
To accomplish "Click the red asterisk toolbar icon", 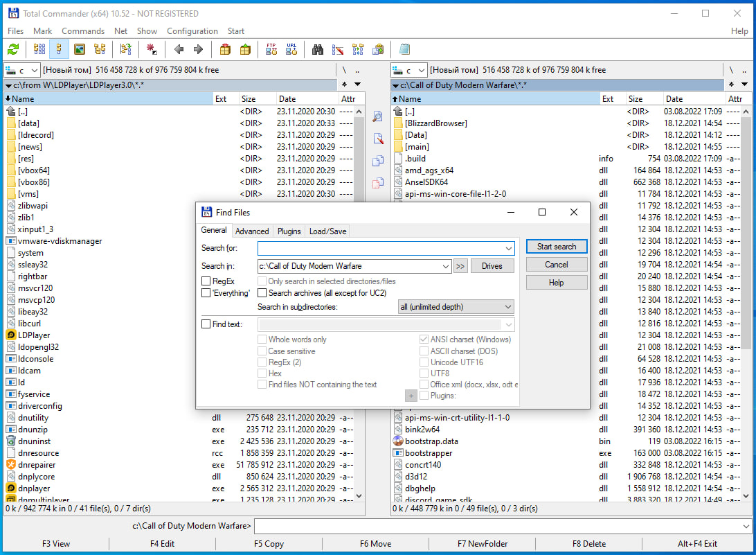I will click(152, 49).
